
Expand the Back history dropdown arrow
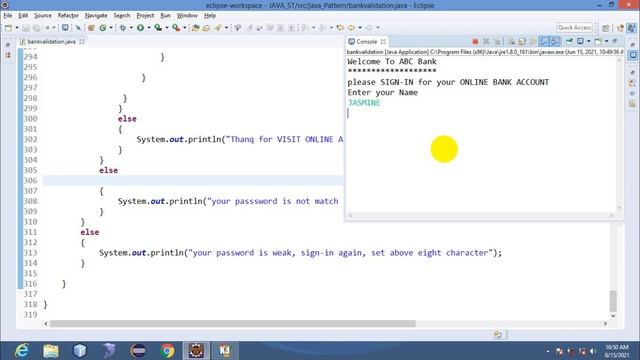(360, 28)
